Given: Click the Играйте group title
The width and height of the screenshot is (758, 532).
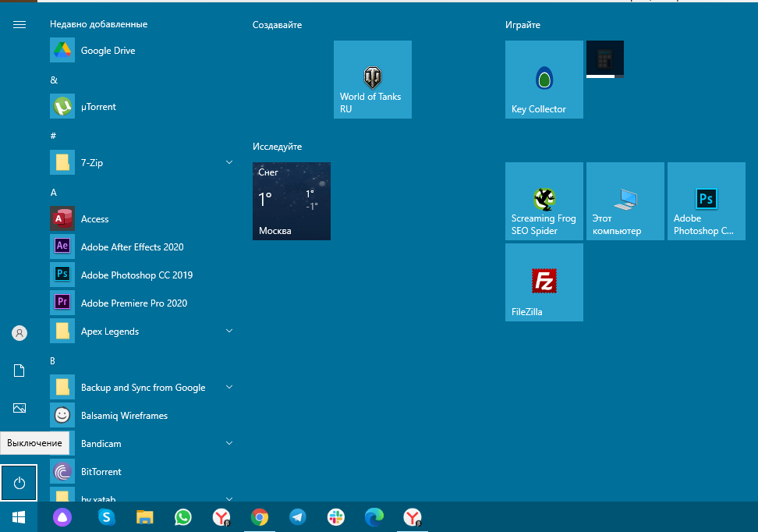Looking at the screenshot, I should pyautogui.click(x=522, y=25).
